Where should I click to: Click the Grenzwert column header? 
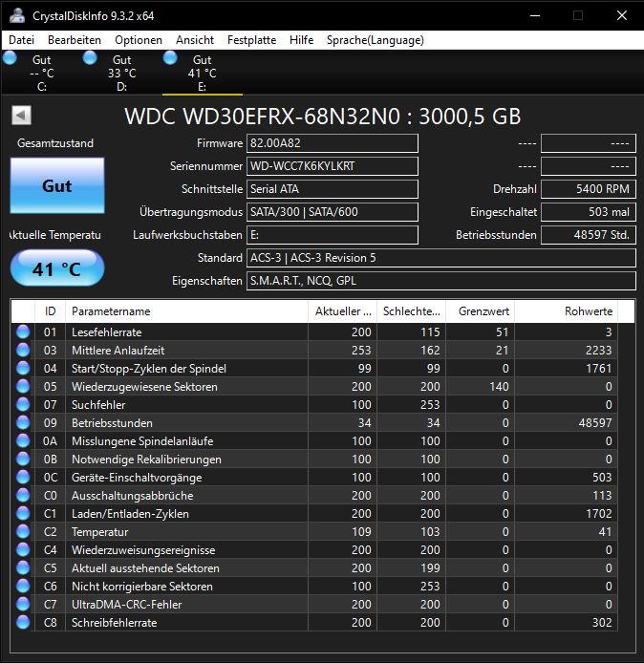coord(481,311)
